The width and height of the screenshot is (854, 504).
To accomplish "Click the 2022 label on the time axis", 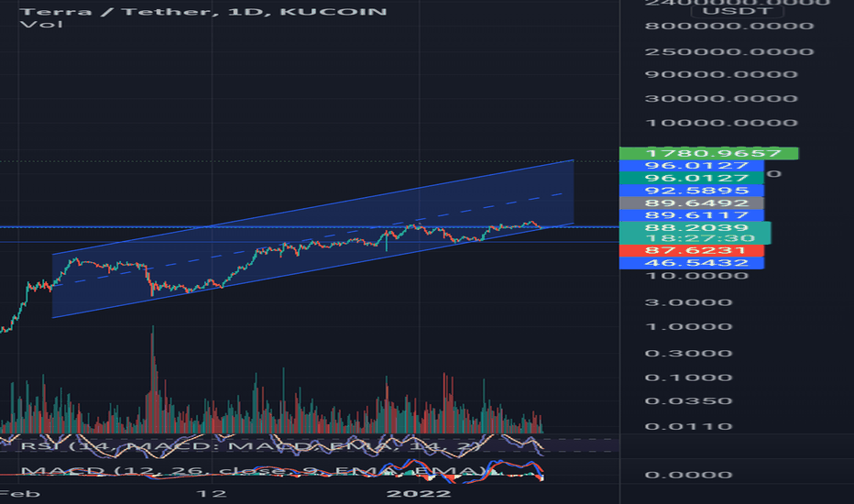I will tap(418, 494).
